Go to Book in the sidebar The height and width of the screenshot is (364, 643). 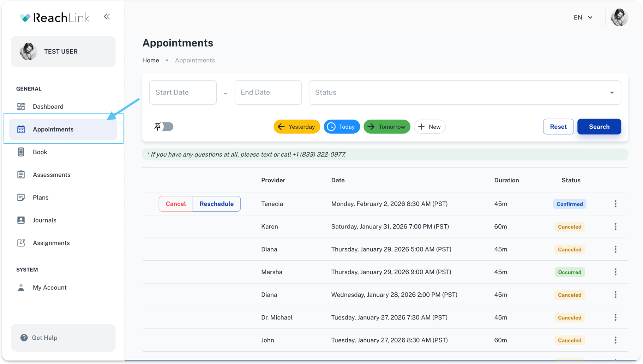[63, 152]
